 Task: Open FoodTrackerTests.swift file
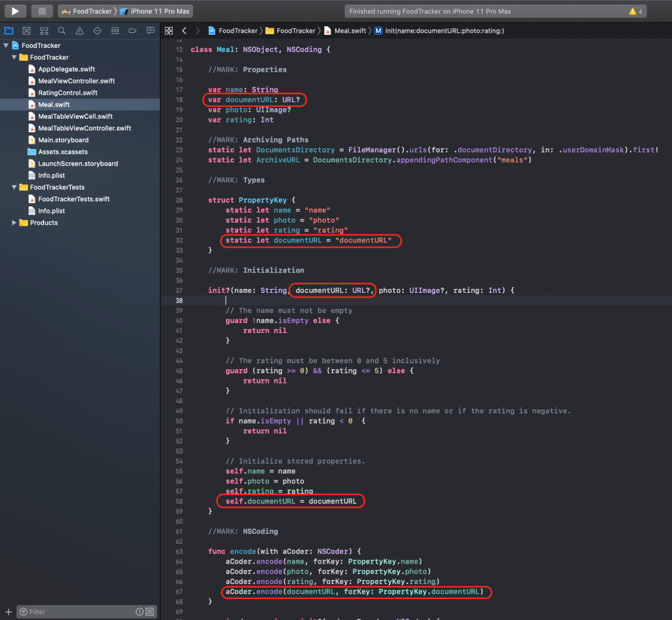[x=73, y=199]
